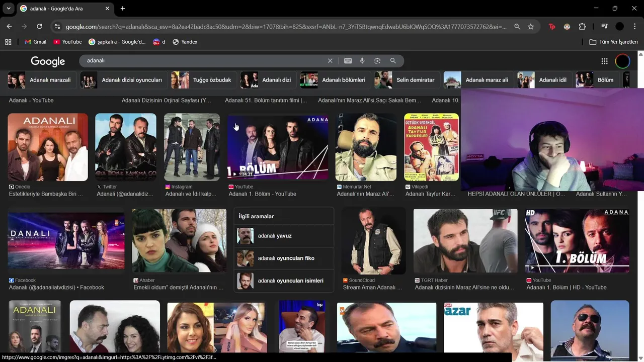
Task: Open Instagram Adanalı ve İdil thumbnail
Action: tap(192, 147)
